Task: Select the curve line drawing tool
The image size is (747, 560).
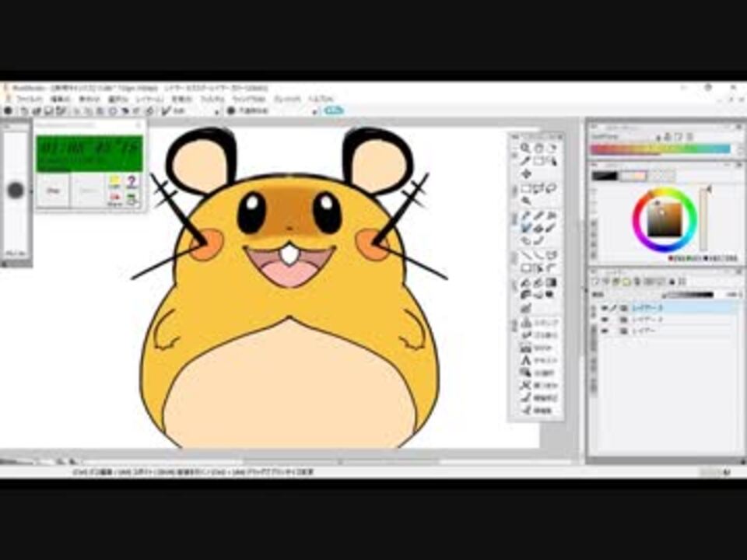Action: (x=538, y=255)
